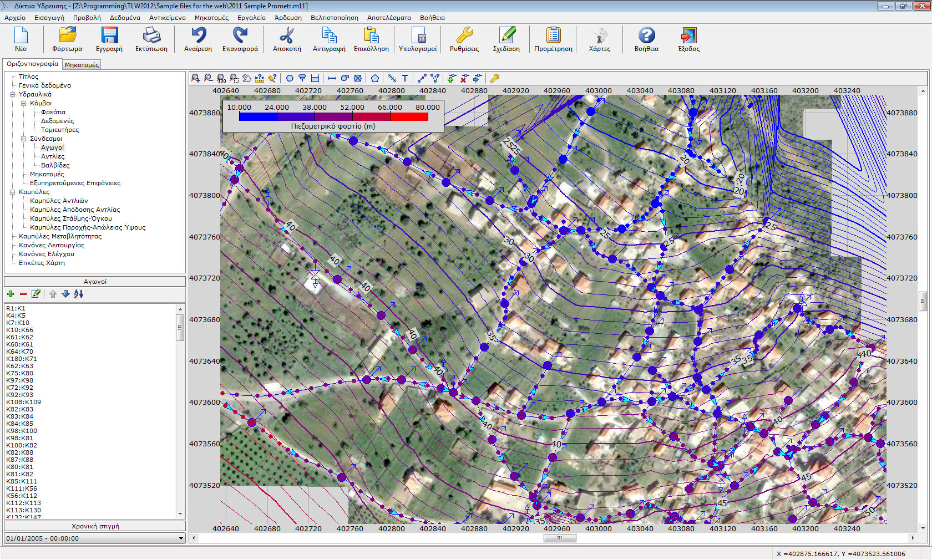Open the Βελτιστοποίηση menu
This screenshot has width=932, height=560.
pyautogui.click(x=334, y=18)
